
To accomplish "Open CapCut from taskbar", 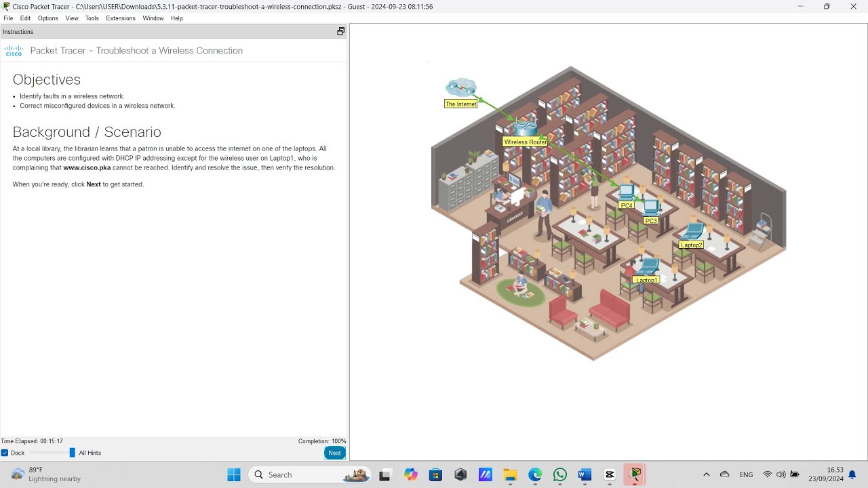I will (610, 474).
